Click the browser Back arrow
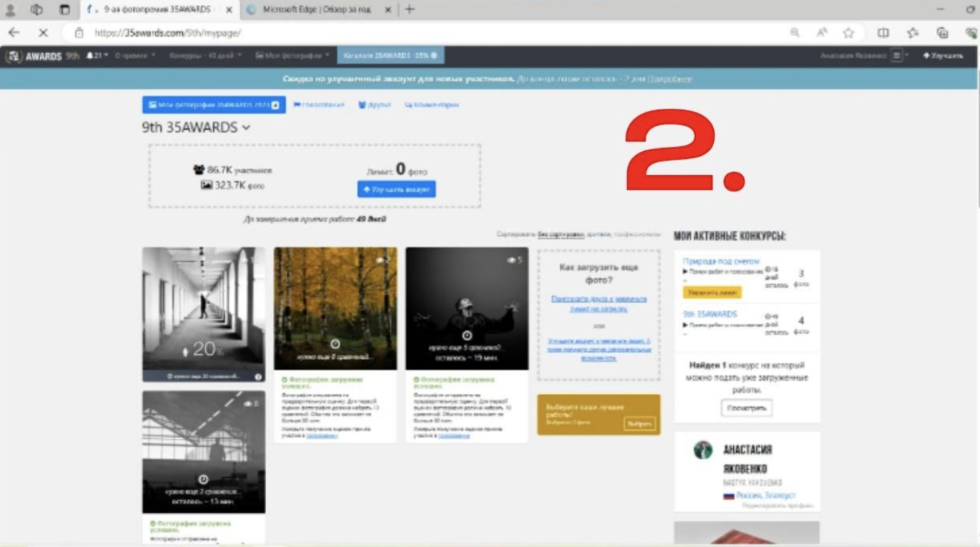980x547 pixels. [14, 33]
